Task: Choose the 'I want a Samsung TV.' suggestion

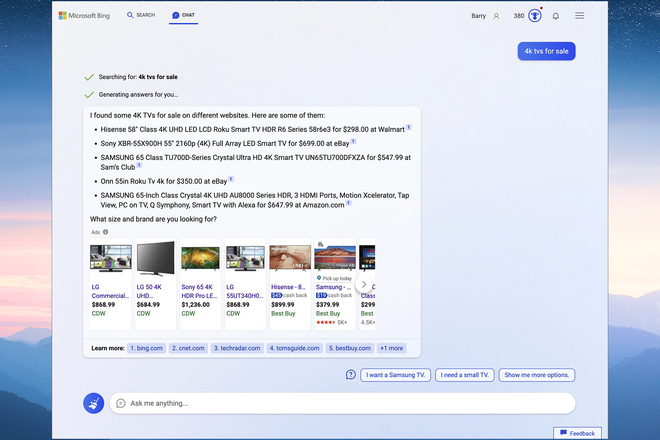Action: [x=395, y=375]
